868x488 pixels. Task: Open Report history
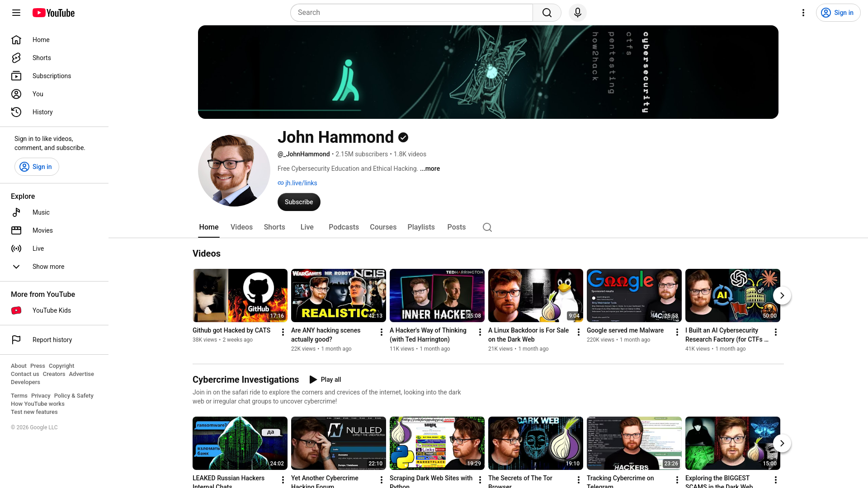(54, 340)
